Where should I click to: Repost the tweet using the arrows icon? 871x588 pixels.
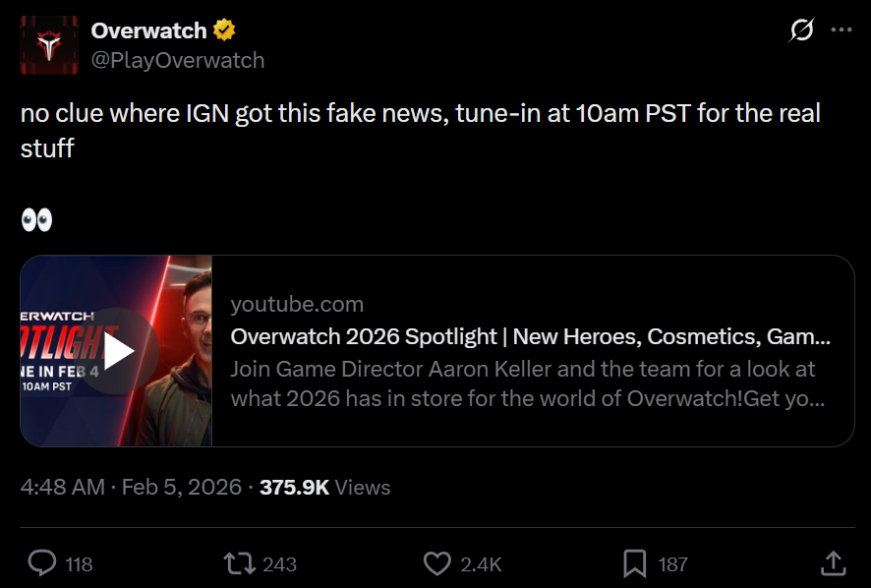(238, 563)
